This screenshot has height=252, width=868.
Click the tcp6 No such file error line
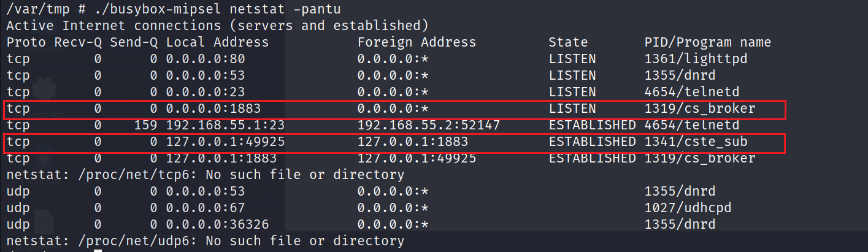click(205, 175)
